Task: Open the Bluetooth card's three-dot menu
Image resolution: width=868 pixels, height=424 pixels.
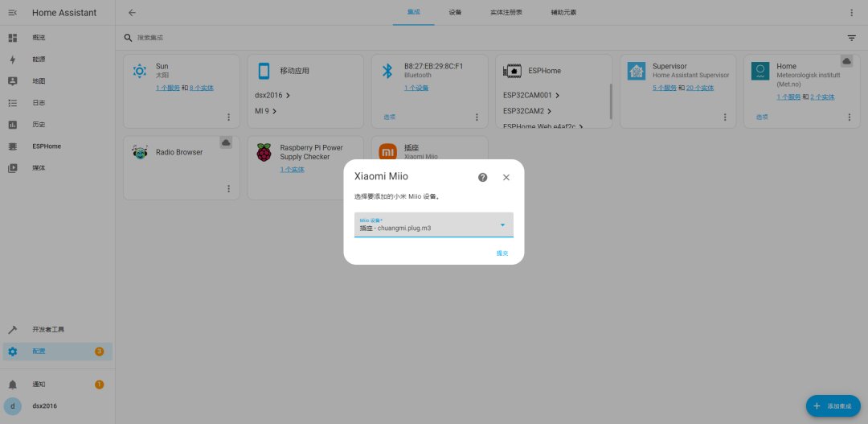Action: point(477,117)
